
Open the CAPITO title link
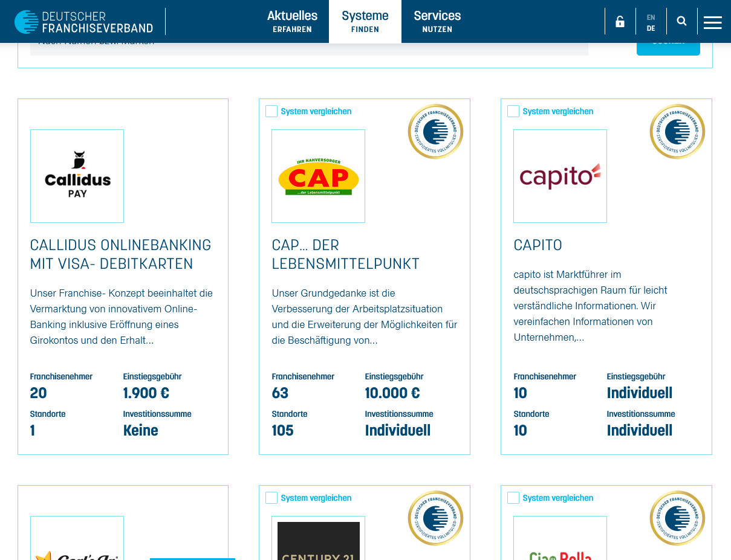click(538, 245)
